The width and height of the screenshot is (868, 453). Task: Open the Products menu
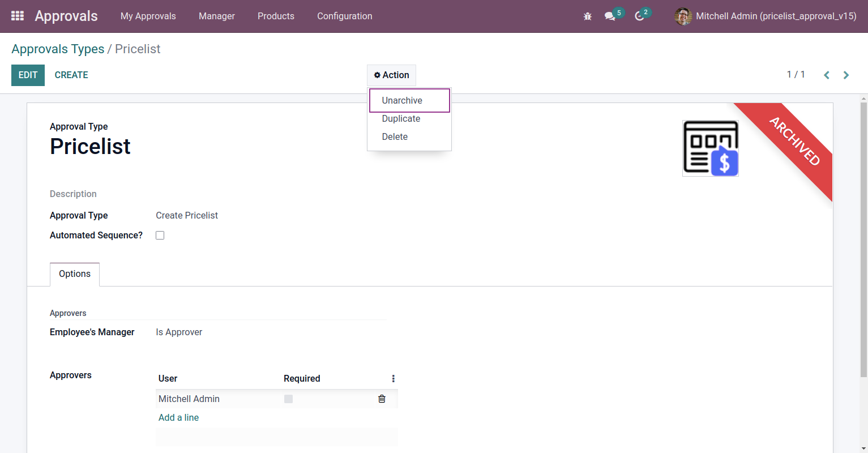click(276, 16)
